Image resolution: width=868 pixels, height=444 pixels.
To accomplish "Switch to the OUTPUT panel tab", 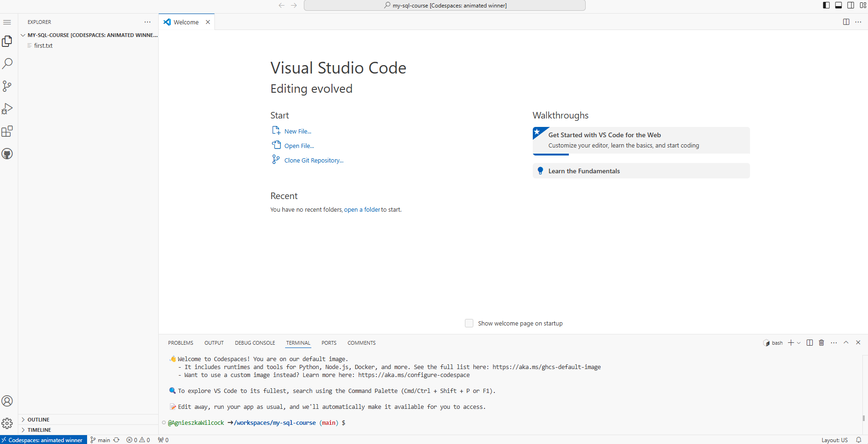I will (x=214, y=343).
